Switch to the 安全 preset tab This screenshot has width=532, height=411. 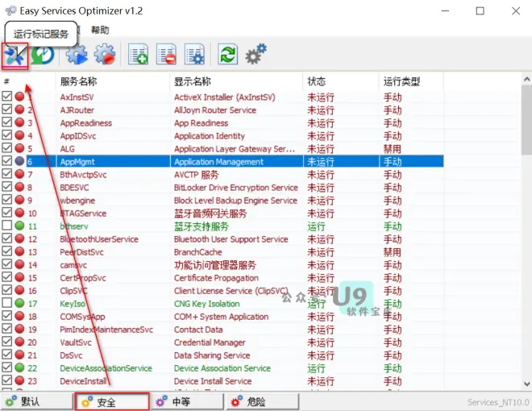coord(112,402)
